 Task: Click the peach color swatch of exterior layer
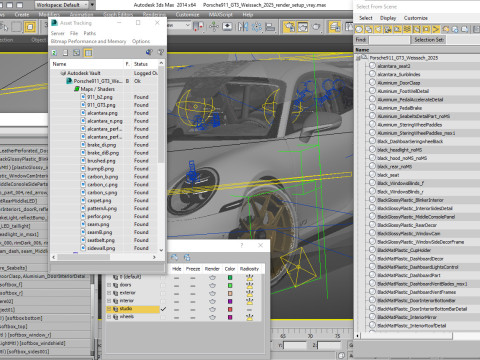230,293
